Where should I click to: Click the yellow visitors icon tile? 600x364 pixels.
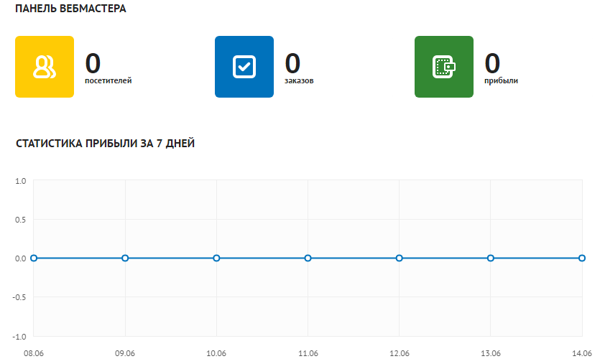(x=44, y=67)
